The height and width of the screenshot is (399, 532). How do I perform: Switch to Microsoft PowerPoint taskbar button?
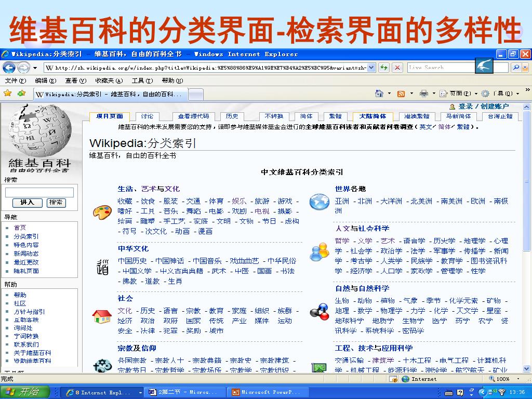(269, 393)
